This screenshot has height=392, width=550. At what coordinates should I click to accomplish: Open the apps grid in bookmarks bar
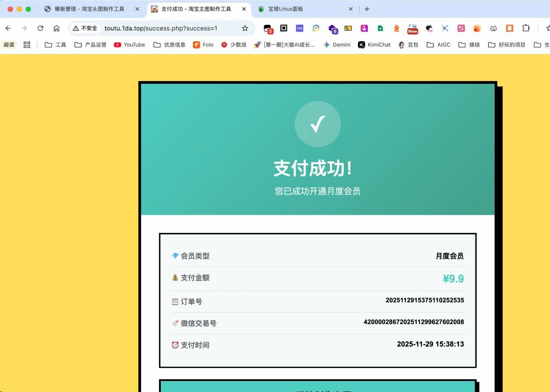pyautogui.click(x=27, y=45)
